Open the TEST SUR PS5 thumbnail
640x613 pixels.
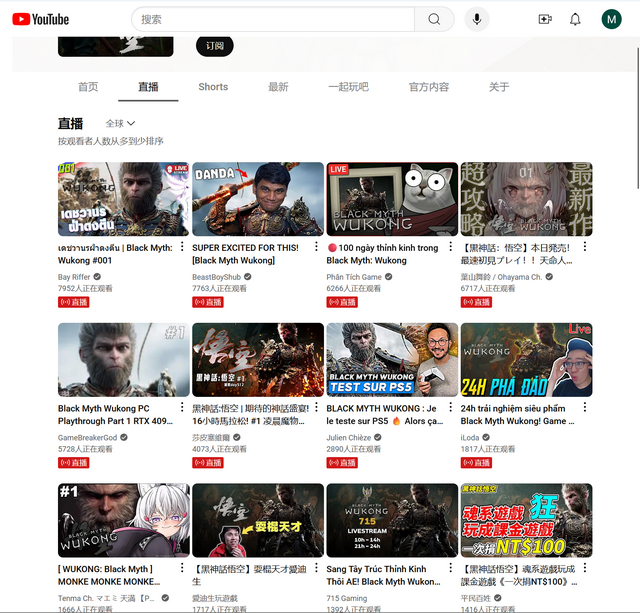pos(392,360)
